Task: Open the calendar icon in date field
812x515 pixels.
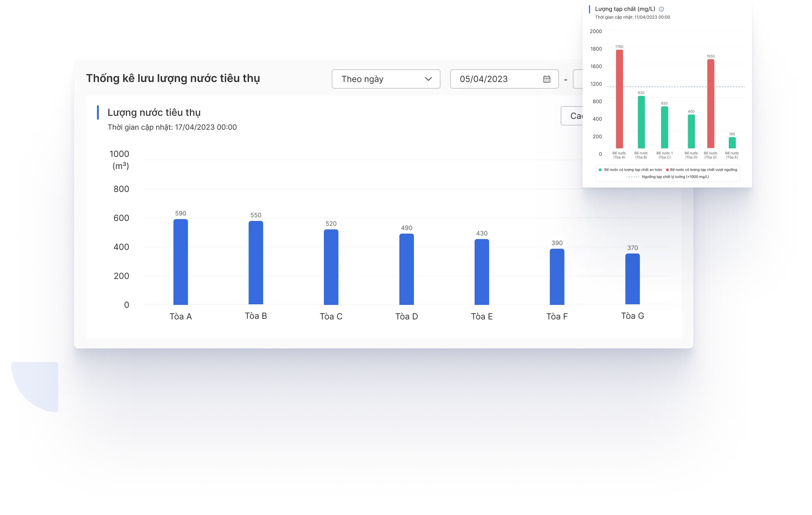Action: pyautogui.click(x=547, y=79)
